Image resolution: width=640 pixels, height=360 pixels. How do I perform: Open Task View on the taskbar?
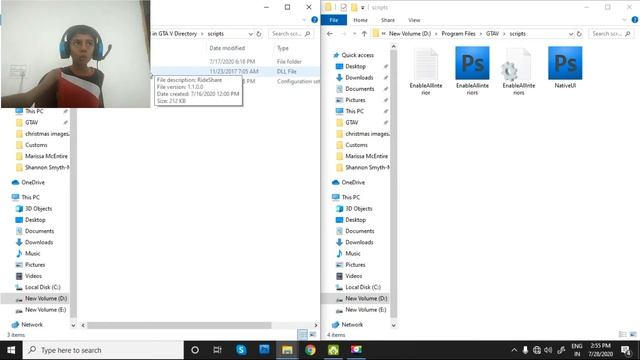[x=218, y=350]
